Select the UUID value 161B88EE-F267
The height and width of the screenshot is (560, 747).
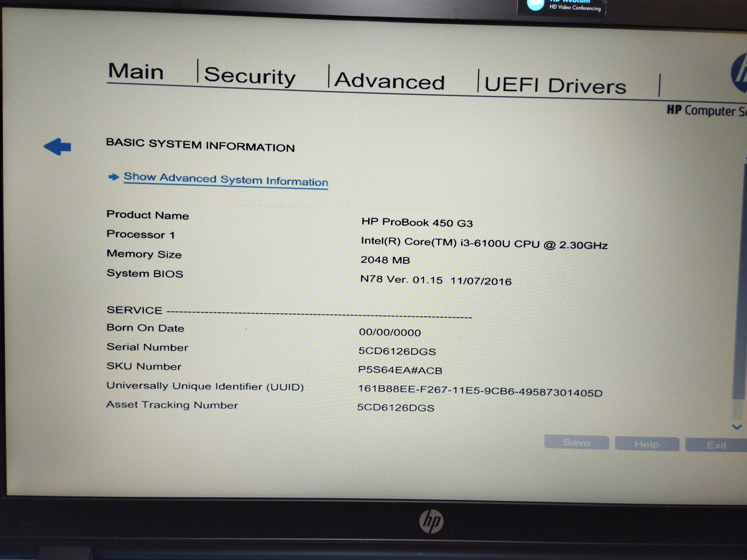(480, 390)
